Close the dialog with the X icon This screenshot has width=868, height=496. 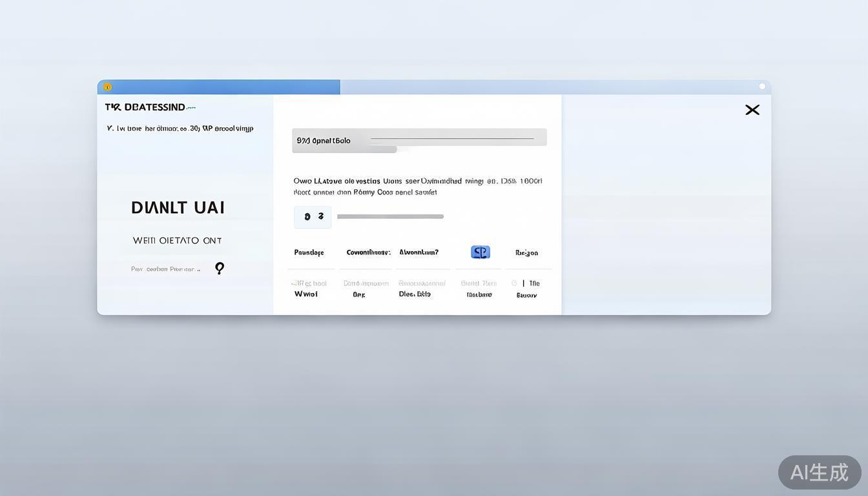coord(752,110)
